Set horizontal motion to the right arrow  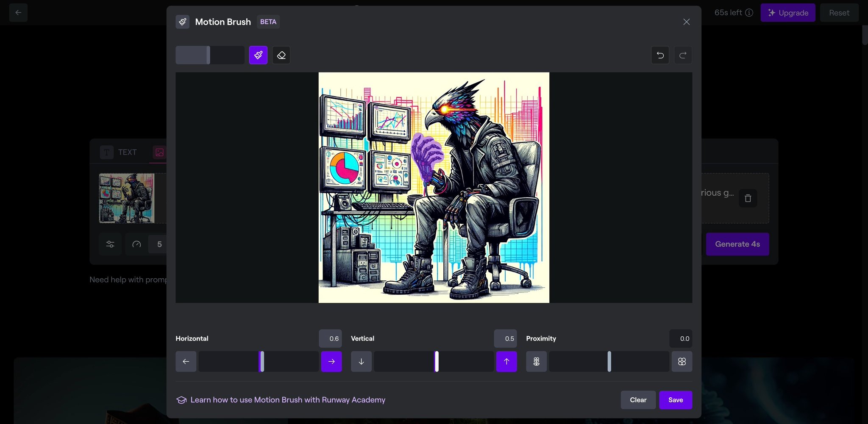tap(331, 361)
